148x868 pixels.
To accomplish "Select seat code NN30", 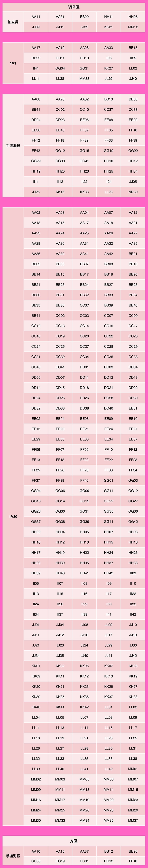I will pyautogui.click(x=133, y=192).
